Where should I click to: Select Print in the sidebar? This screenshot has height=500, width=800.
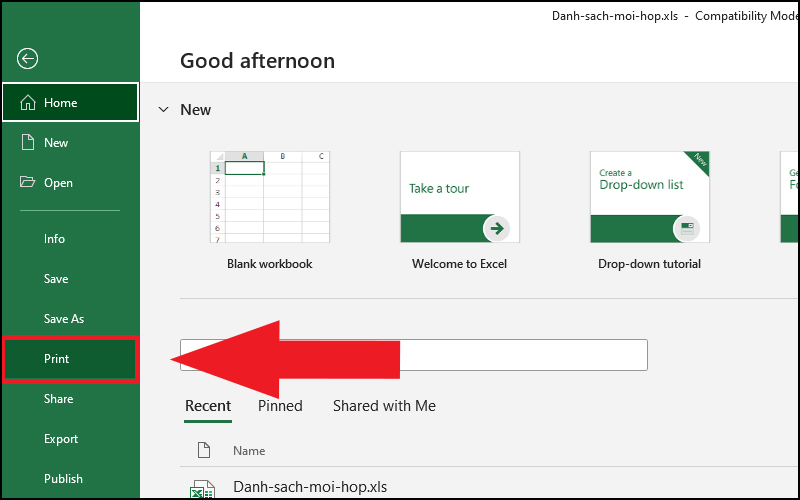57,359
